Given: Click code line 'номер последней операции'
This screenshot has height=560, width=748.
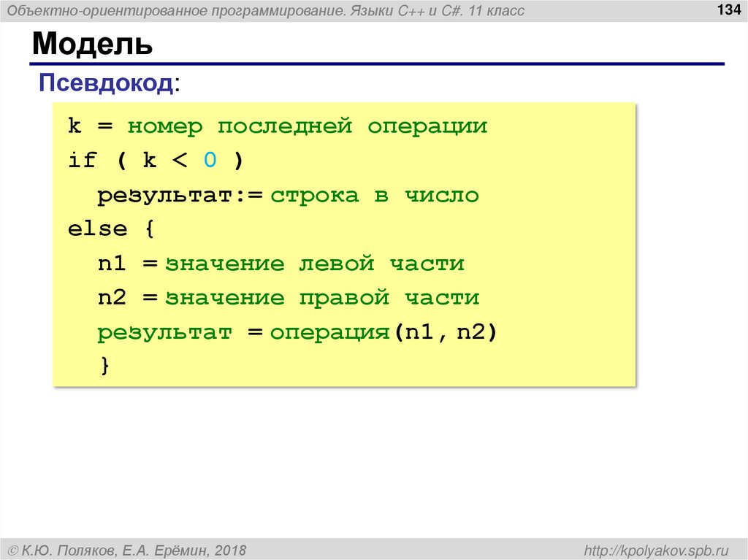Looking at the screenshot, I should pyautogui.click(x=308, y=126).
